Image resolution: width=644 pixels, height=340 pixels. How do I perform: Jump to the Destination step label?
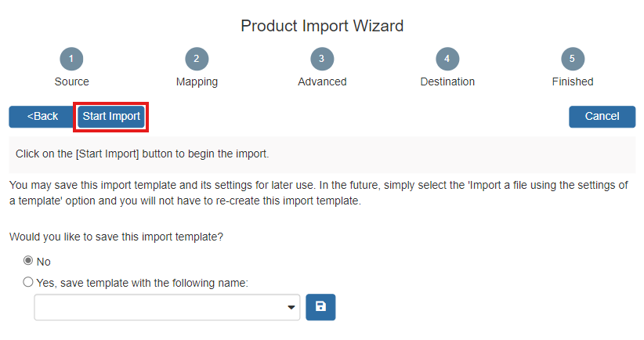point(447,81)
